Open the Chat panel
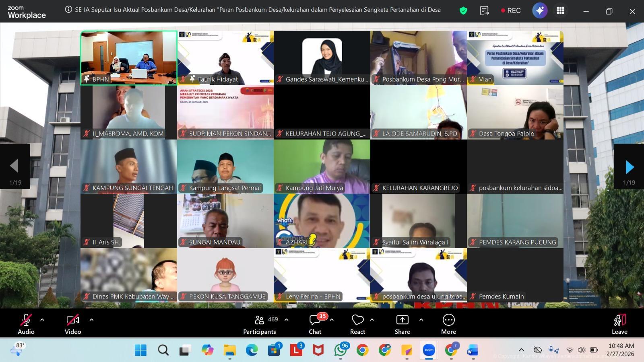Viewport: 644px width, 362px height. [x=315, y=324]
